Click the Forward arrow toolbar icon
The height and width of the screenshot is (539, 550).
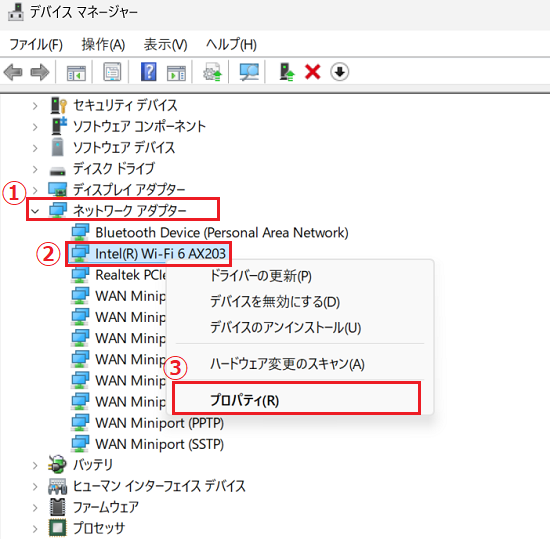40,72
